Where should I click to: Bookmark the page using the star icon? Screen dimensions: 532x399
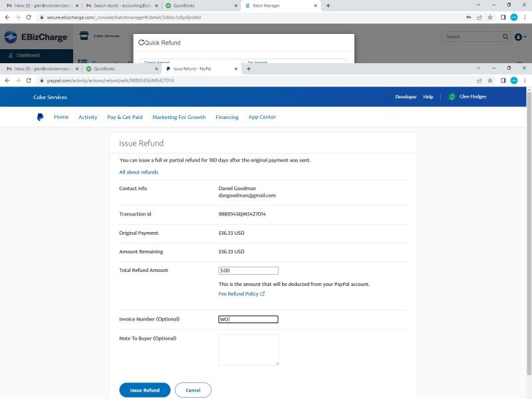pos(490,81)
